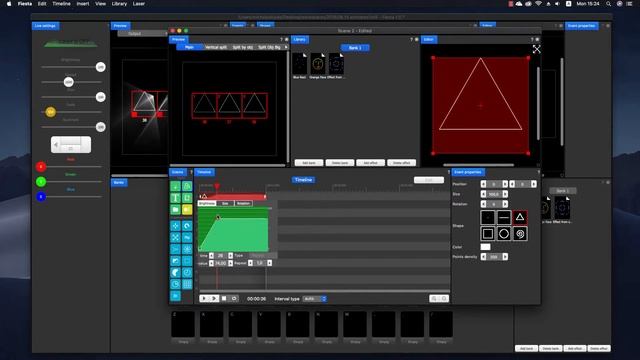Select the yellow shape tool in palette
Screen dimensions: 640x360
coord(187,209)
